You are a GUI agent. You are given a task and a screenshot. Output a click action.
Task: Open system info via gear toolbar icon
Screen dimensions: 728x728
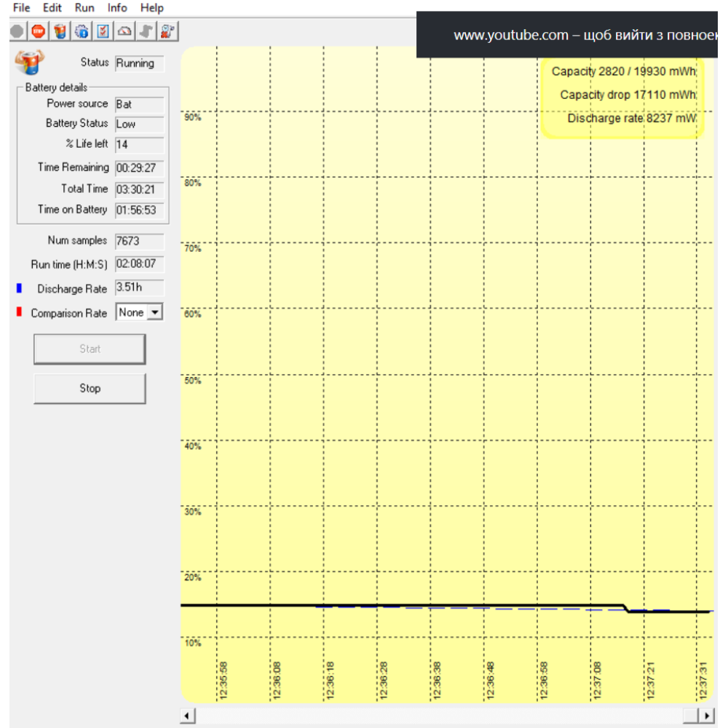[82, 31]
